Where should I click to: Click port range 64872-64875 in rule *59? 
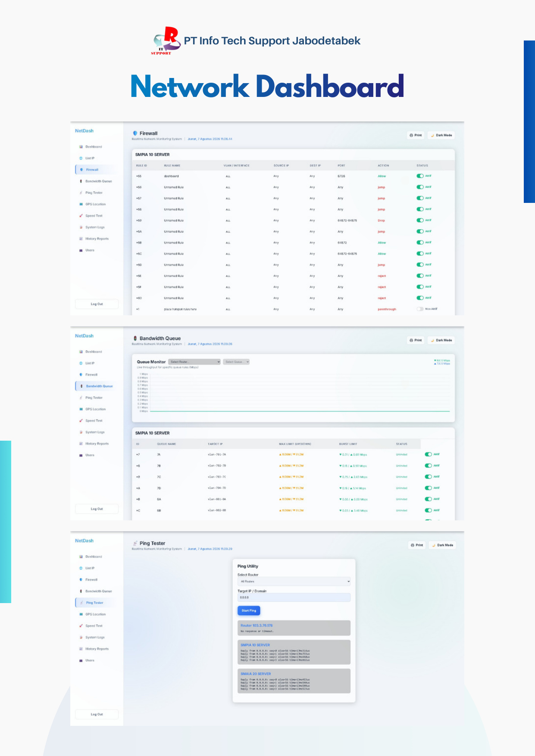[x=347, y=221]
